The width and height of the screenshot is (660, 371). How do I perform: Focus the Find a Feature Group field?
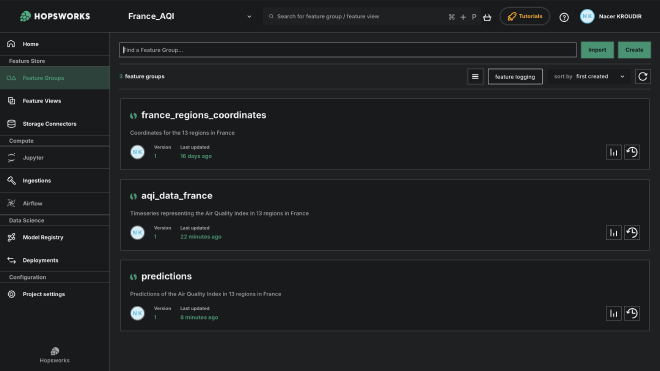pyautogui.click(x=348, y=50)
